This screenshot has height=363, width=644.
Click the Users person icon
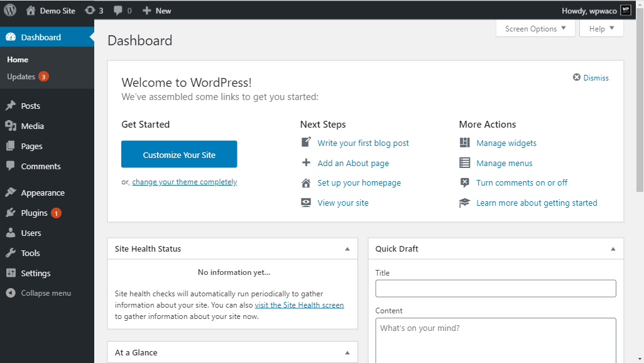coord(11,233)
